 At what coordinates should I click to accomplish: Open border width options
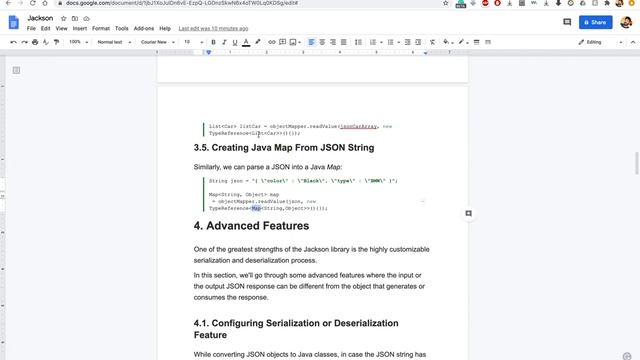pos(476,42)
